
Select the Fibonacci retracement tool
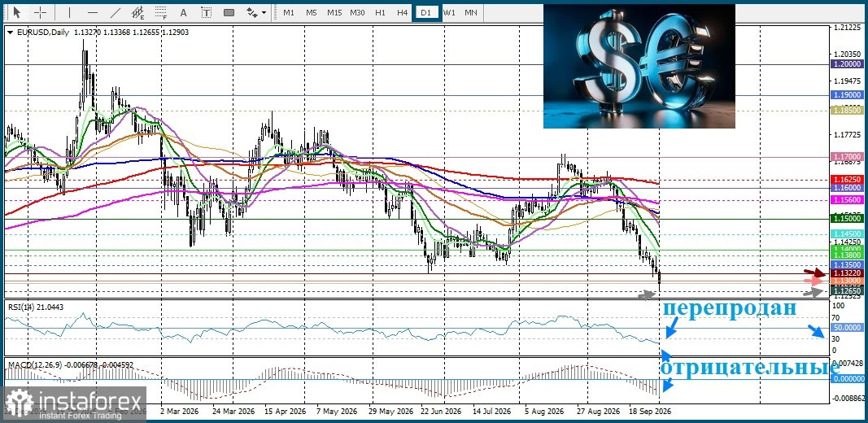[160, 12]
